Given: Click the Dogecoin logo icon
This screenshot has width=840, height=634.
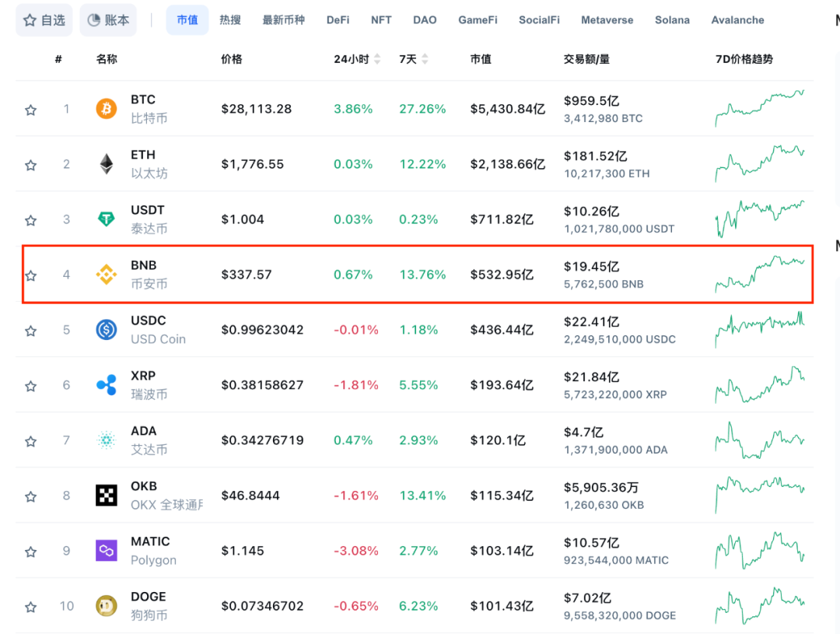Looking at the screenshot, I should (x=106, y=605).
